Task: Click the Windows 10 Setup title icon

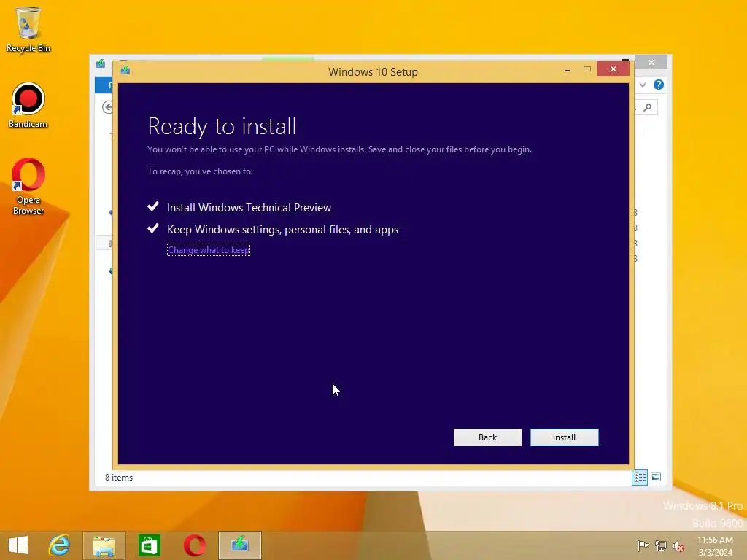Action: [x=125, y=70]
